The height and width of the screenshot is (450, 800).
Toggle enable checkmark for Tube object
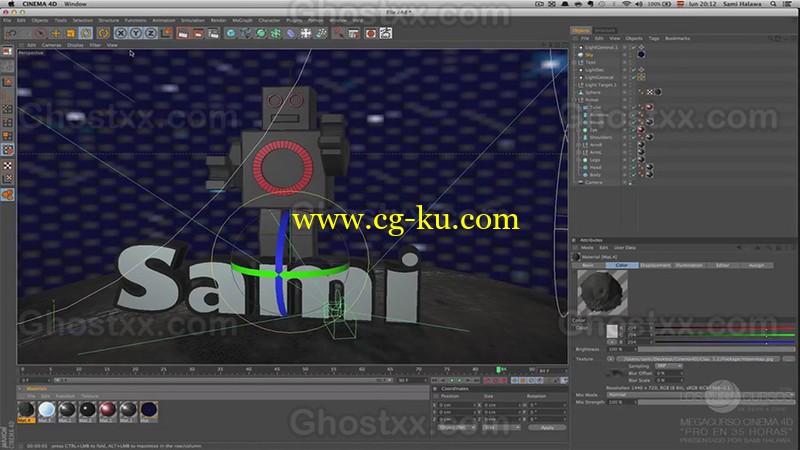pos(634,108)
